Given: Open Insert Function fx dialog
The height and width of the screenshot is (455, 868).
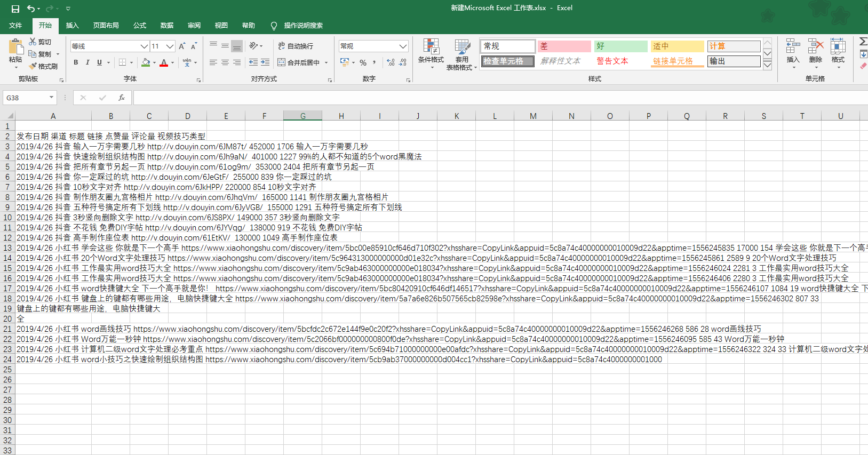Looking at the screenshot, I should 122,98.
